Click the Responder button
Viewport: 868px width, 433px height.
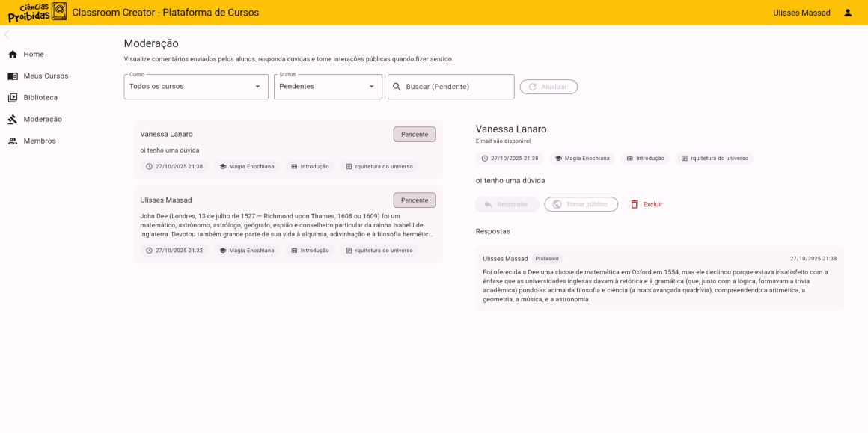pyautogui.click(x=507, y=204)
